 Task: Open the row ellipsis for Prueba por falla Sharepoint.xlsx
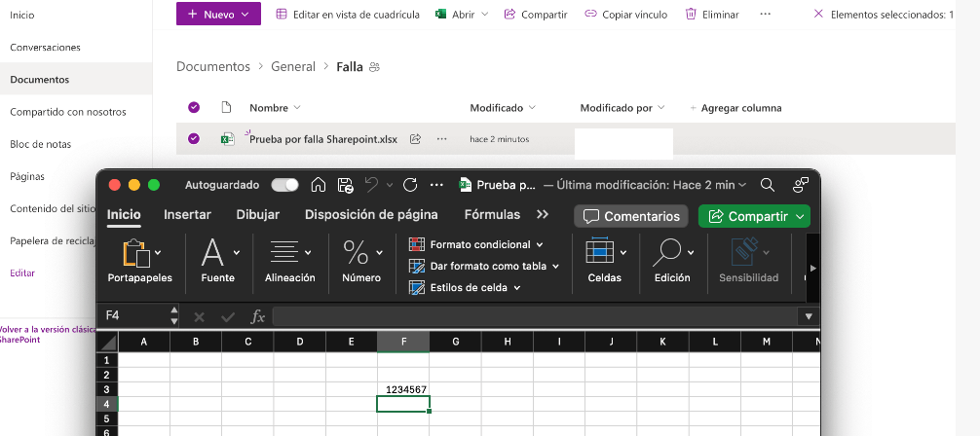(442, 139)
